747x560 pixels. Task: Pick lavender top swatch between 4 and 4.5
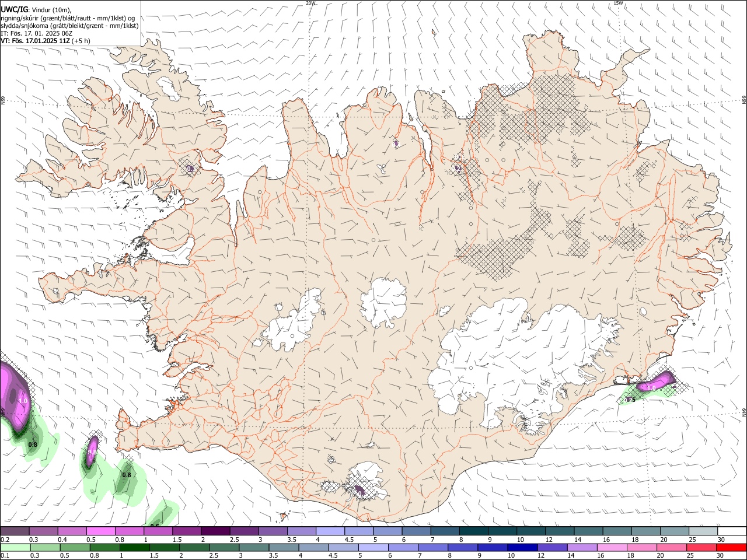pos(330,531)
